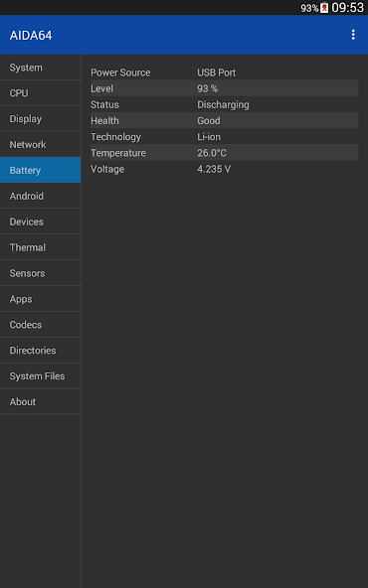Tap the AIDA64 title in header
Image resolution: width=368 pixels, height=588 pixels.
click(x=31, y=35)
